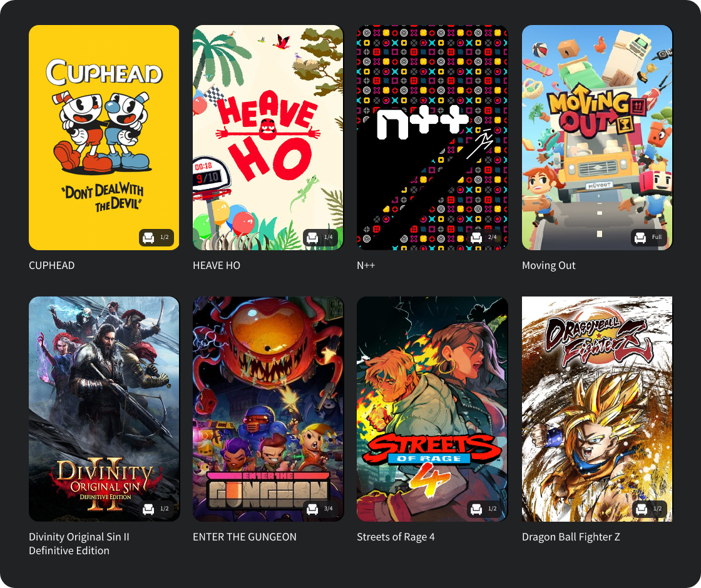Click the CUPHEAD title text
The image size is (701, 588).
tap(52, 265)
